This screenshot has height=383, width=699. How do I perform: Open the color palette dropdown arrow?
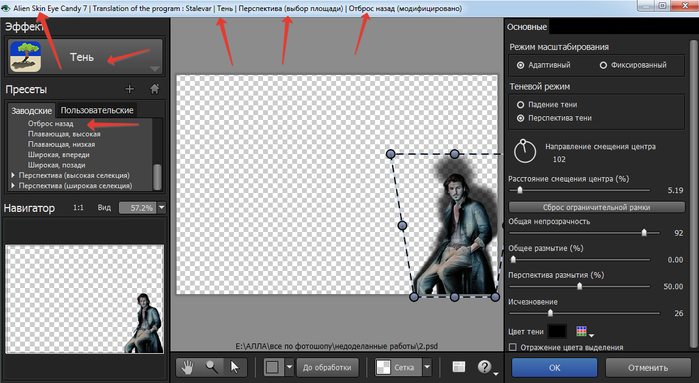[x=592, y=334]
